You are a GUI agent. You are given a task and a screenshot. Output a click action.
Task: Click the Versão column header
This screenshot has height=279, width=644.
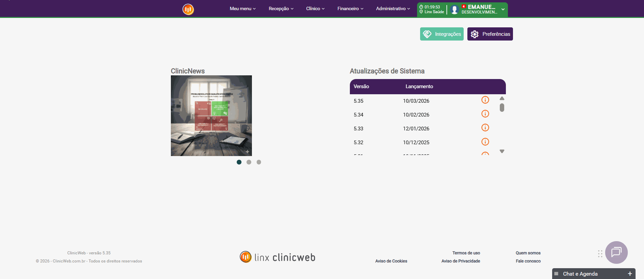pos(361,86)
